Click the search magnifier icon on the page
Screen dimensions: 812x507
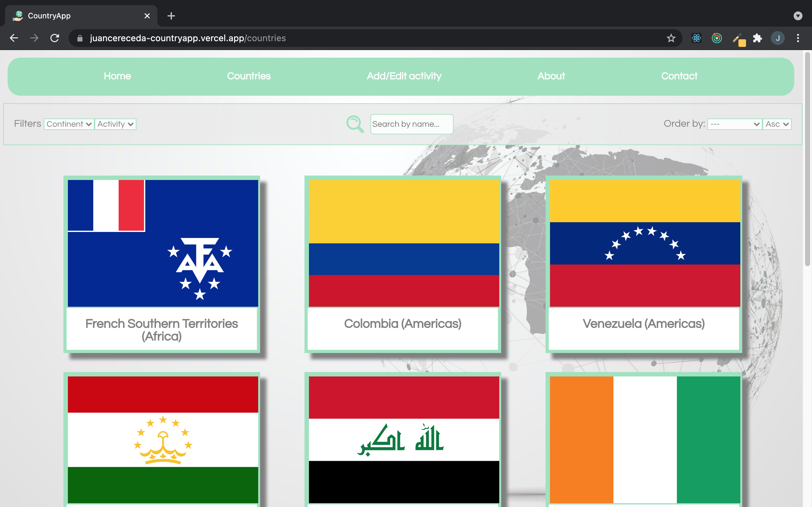click(355, 124)
